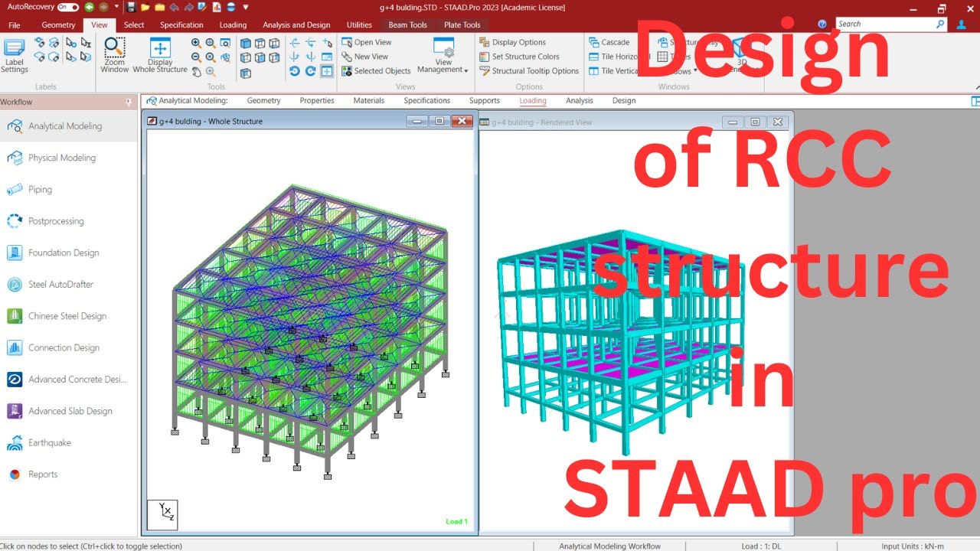Open Steel AutoDrafter workflow
The height and width of the screenshot is (551, 980).
pos(69,284)
